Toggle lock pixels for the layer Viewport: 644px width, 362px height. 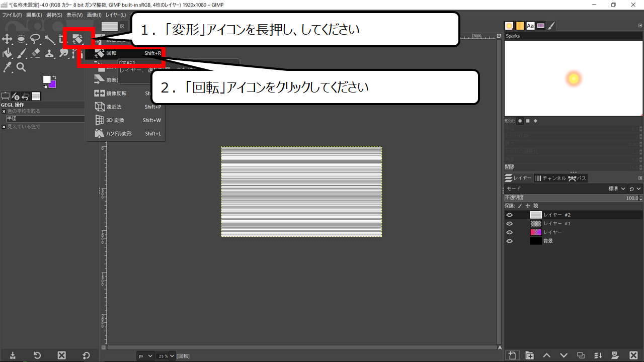[x=520, y=206]
